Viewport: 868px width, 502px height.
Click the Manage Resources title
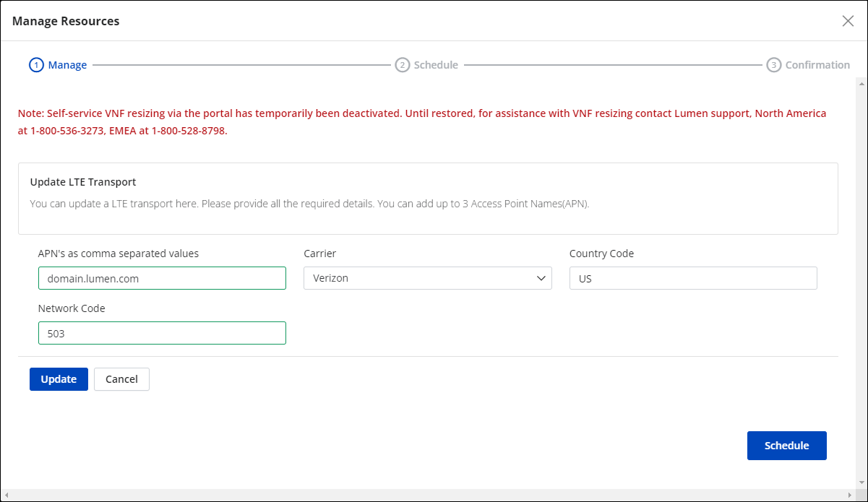coord(66,21)
